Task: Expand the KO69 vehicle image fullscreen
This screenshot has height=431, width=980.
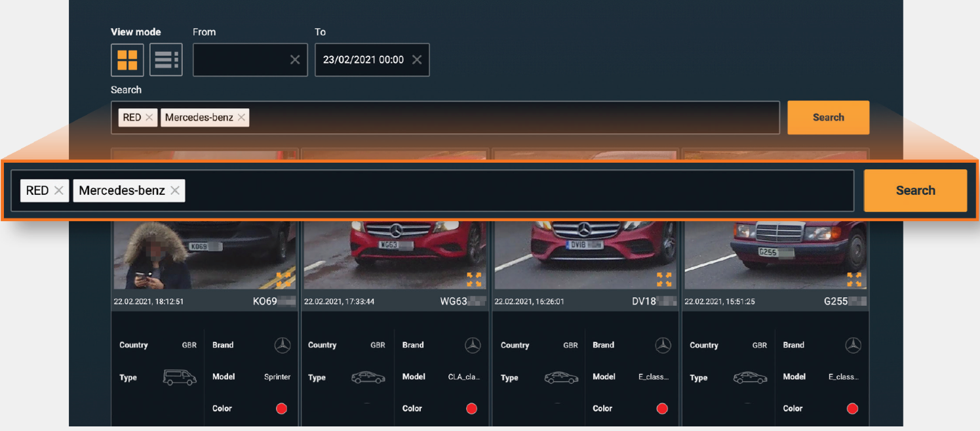Action: (x=283, y=279)
